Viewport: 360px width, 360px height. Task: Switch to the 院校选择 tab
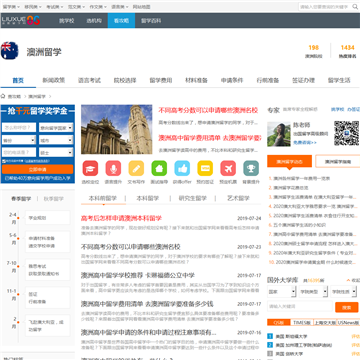(125, 80)
